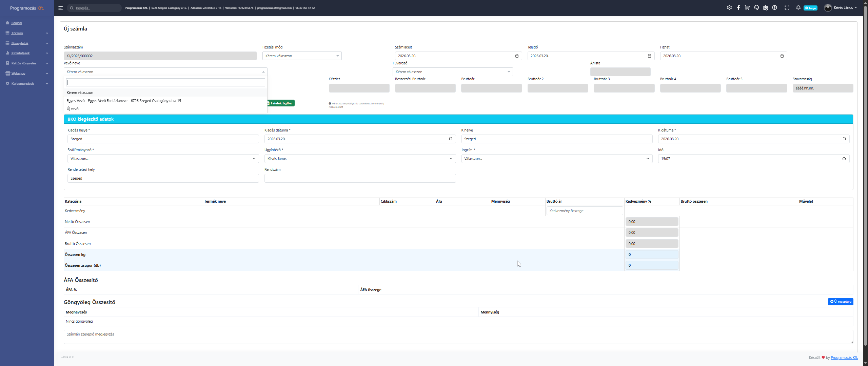Choose Új vevő option in list
This screenshot has height=366, width=868.
pos(73,109)
